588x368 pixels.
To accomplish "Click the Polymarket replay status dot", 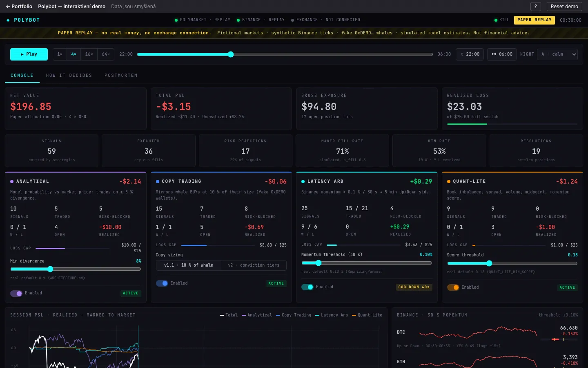I will [x=176, y=20].
